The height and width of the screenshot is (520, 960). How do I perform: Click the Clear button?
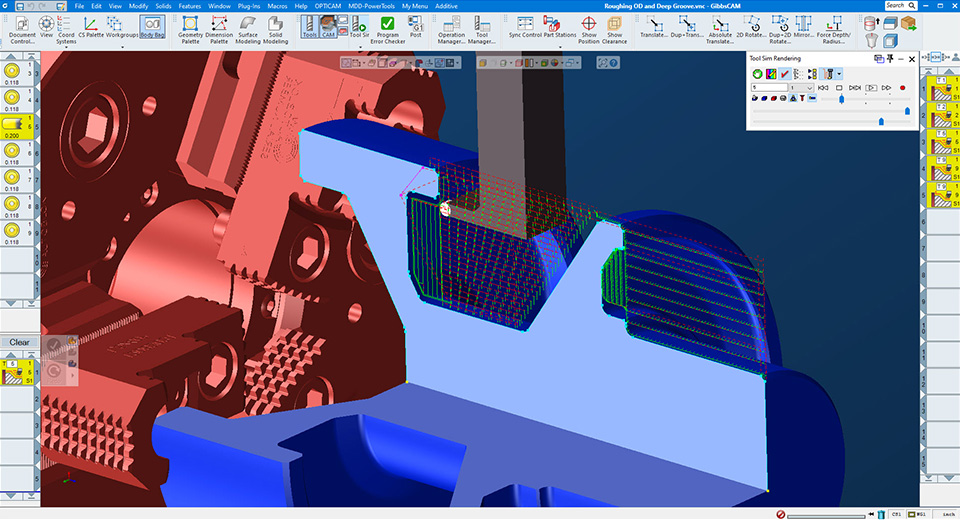click(x=20, y=342)
